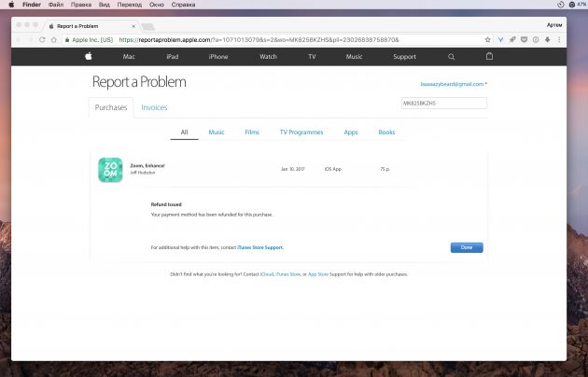Follow the iTunes Store Support link
The image size is (588, 377).
coord(259,247)
